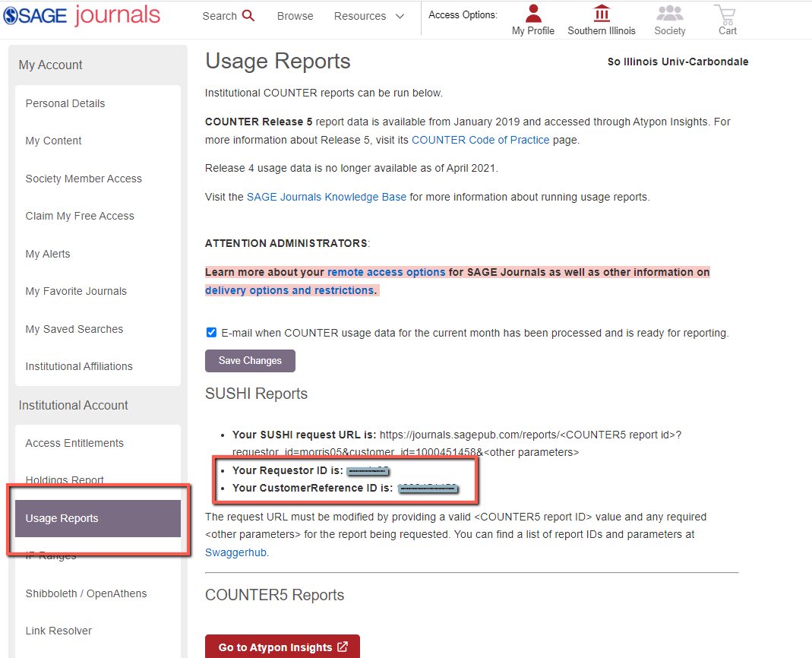Click the Your CustomerReference ID line
This screenshot has width=812, height=658.
point(346,488)
